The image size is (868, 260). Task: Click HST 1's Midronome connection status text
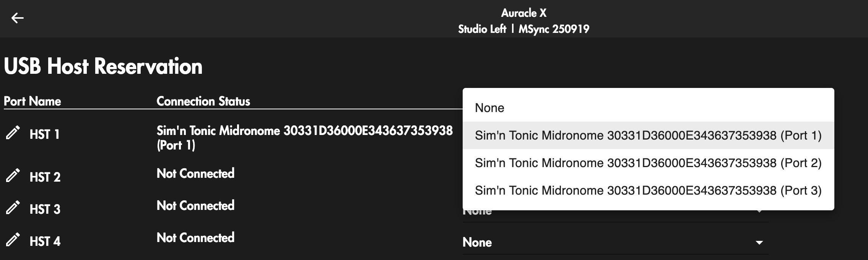(x=304, y=138)
